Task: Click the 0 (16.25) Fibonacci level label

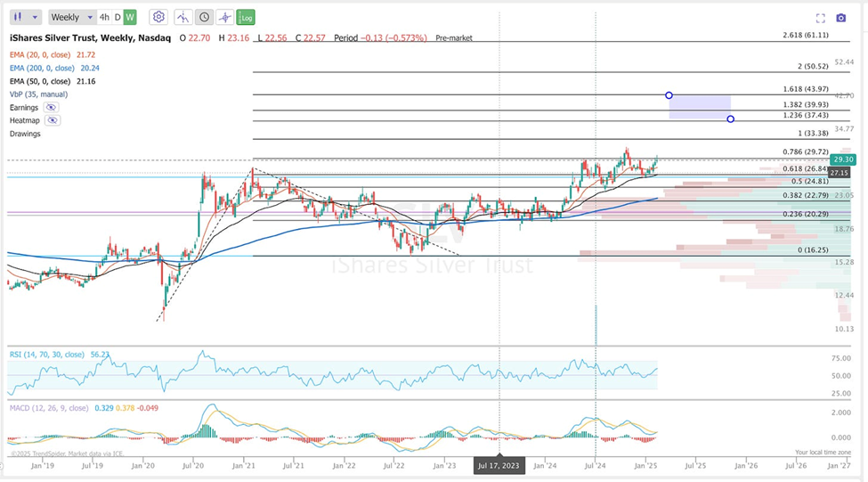Action: [813, 249]
